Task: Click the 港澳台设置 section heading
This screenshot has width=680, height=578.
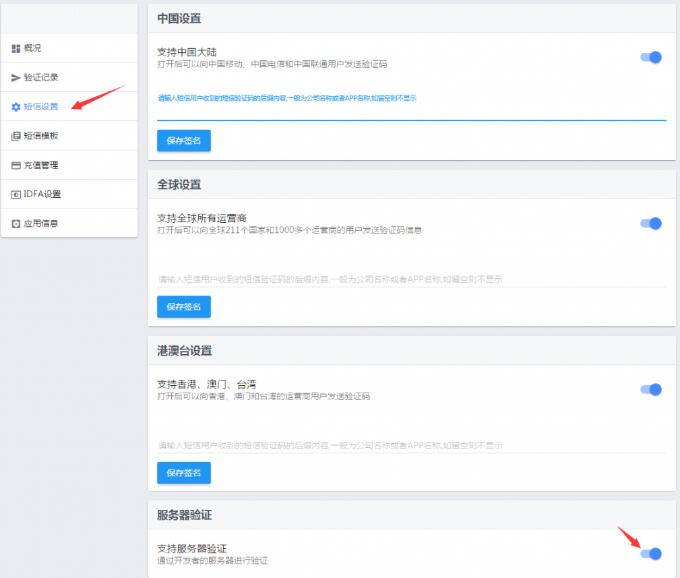Action: click(185, 351)
